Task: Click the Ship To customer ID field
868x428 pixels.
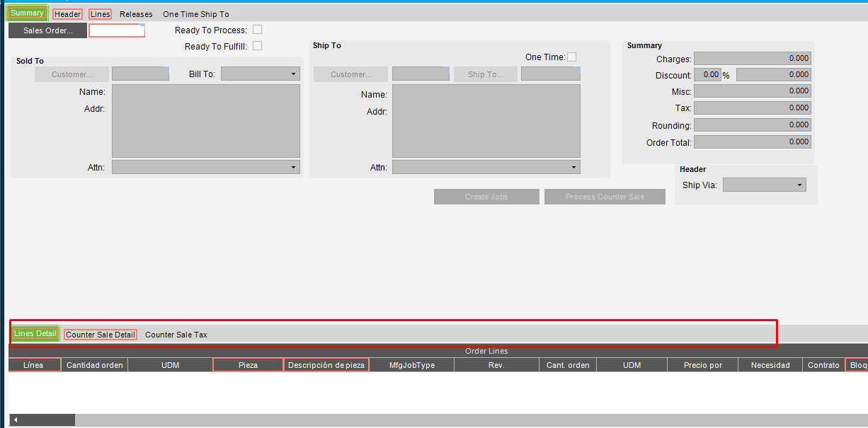Action: point(421,74)
